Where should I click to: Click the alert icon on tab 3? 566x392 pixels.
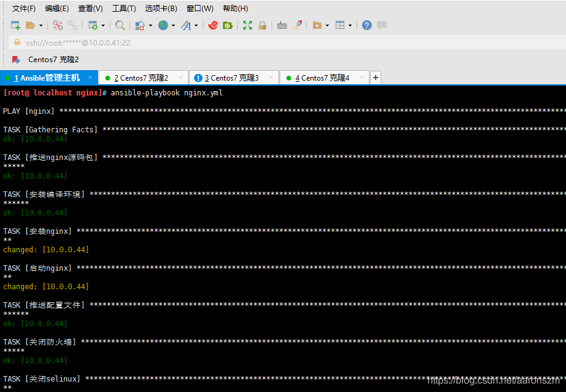(198, 78)
